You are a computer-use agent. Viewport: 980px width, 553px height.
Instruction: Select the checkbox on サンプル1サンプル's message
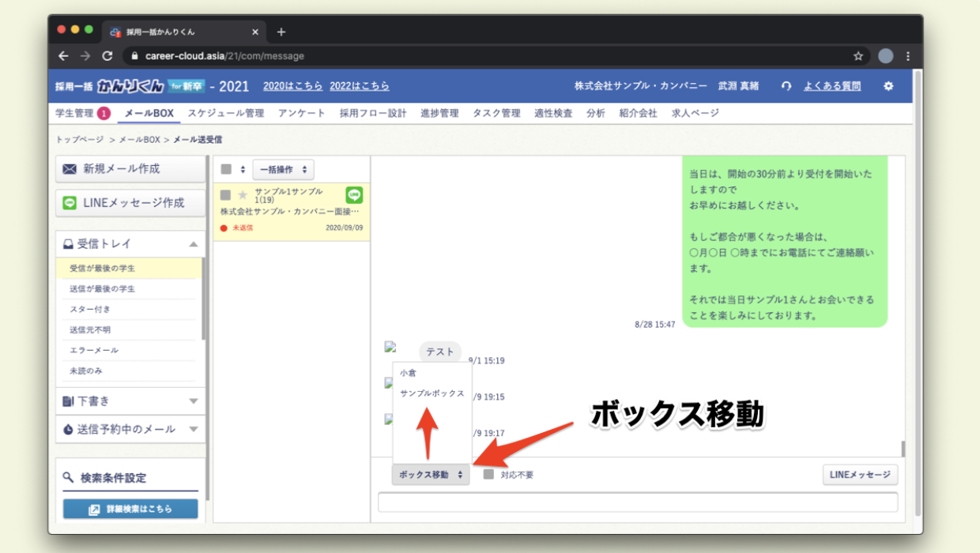(x=225, y=192)
